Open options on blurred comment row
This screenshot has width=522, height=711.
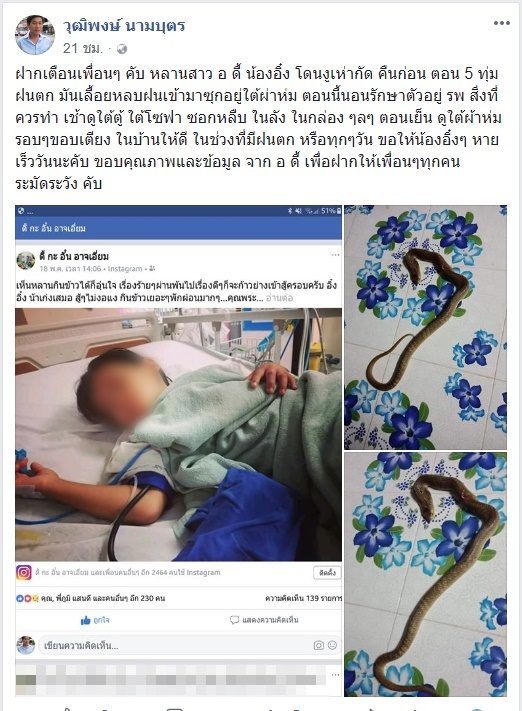click(x=335, y=675)
